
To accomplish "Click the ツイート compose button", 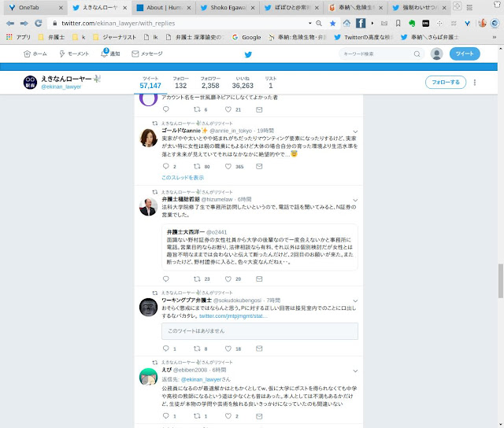I will coord(465,53).
